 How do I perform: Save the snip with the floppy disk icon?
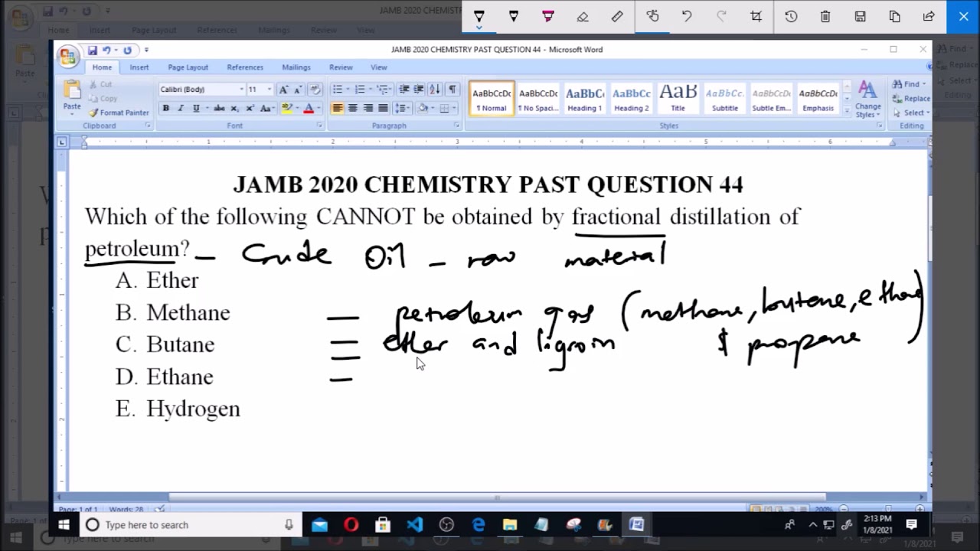click(x=860, y=16)
